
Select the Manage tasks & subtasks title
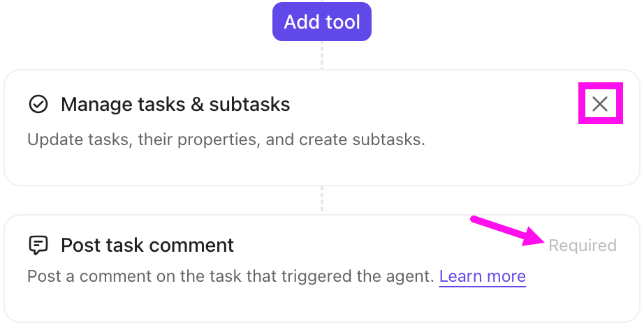click(x=175, y=105)
